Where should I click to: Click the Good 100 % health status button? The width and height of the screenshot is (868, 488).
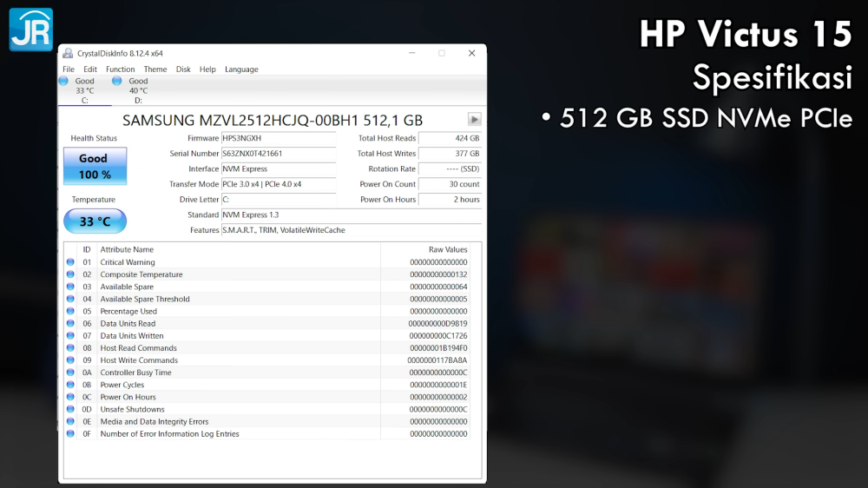tap(95, 166)
